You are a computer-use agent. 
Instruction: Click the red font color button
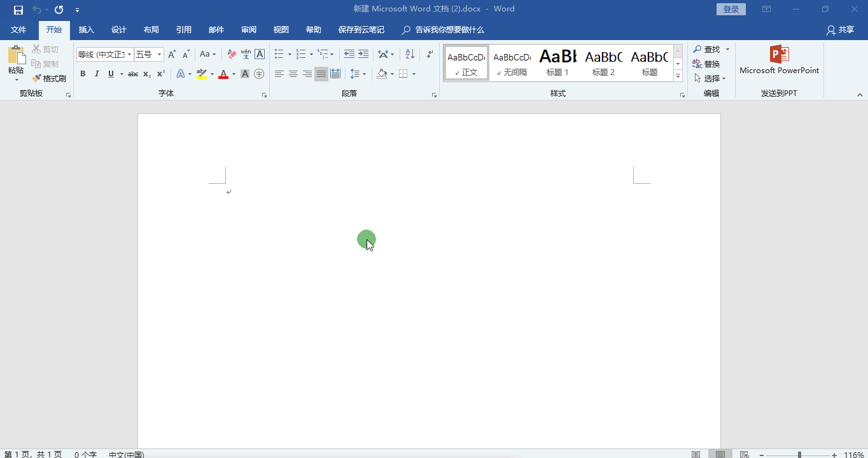point(223,74)
